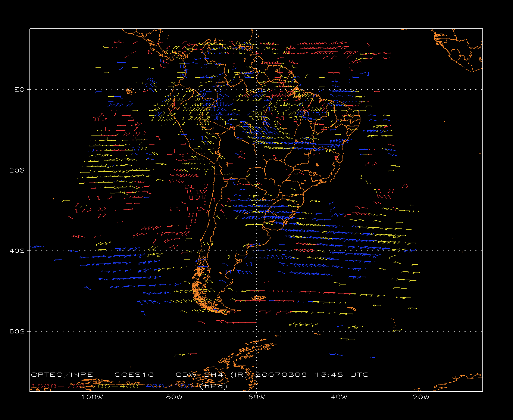Click the CH4 channel text

214,374
